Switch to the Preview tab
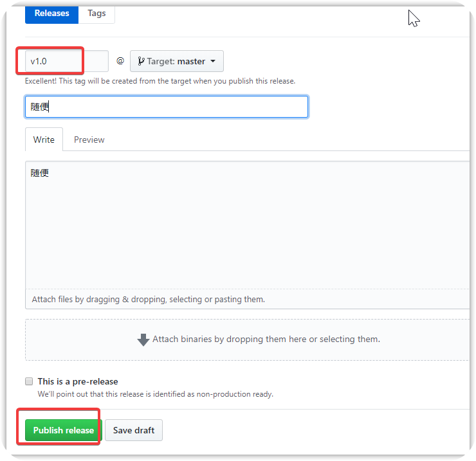The width and height of the screenshot is (476, 461). coord(89,140)
